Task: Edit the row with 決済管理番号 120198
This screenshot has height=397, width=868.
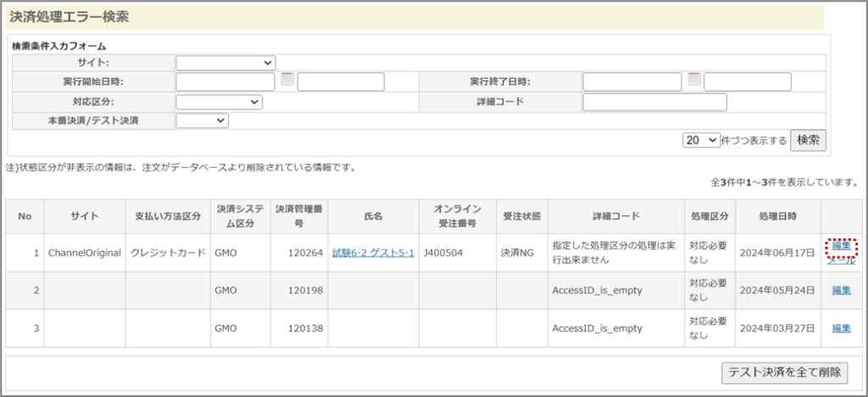Action: pos(841,290)
